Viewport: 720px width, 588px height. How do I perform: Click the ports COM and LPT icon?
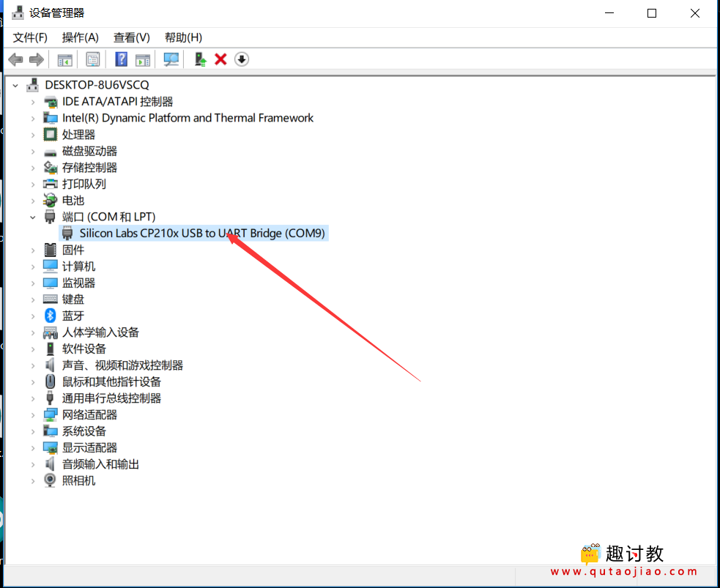point(50,217)
